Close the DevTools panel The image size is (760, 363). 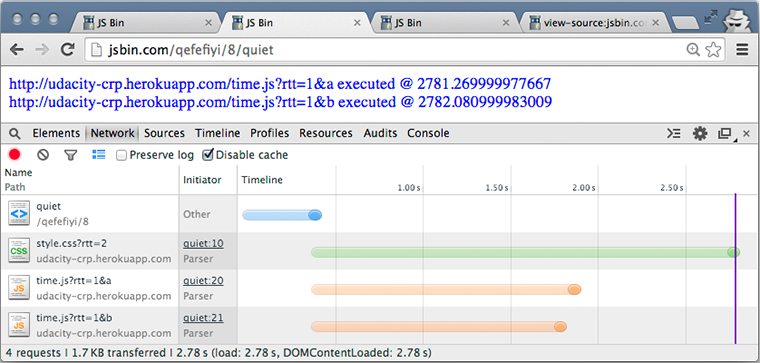coord(747,133)
